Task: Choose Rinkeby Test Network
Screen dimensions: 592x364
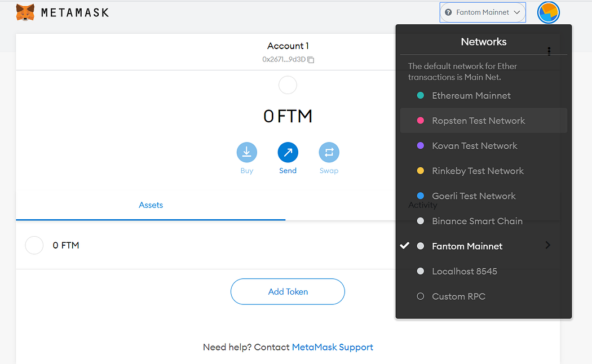Action: coord(484,171)
